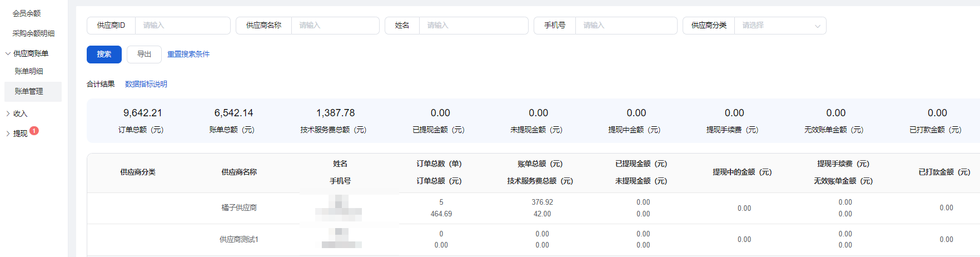980x257 pixels.
Task: Click the 供应商测试1 table row name
Action: point(239,240)
